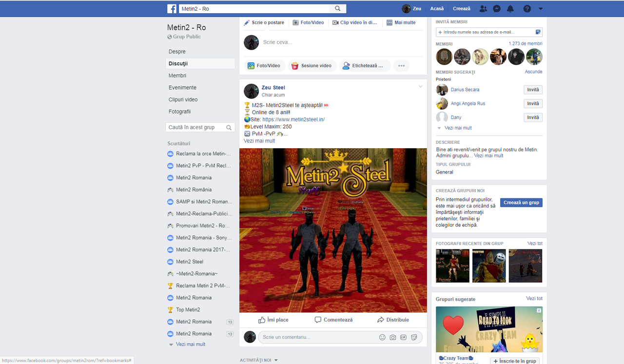This screenshot has width=624, height=364.
Task: Invite Angii Angela Rus to group
Action: click(x=533, y=103)
